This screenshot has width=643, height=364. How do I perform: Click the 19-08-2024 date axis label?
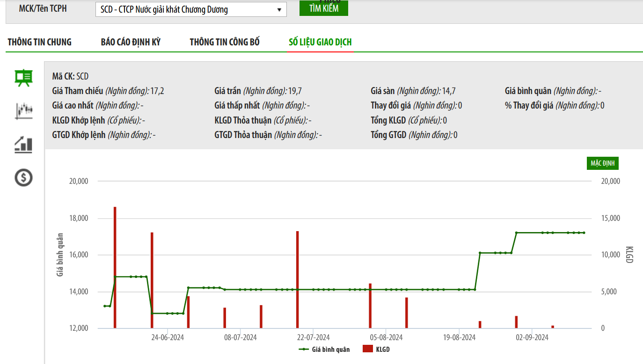459,337
